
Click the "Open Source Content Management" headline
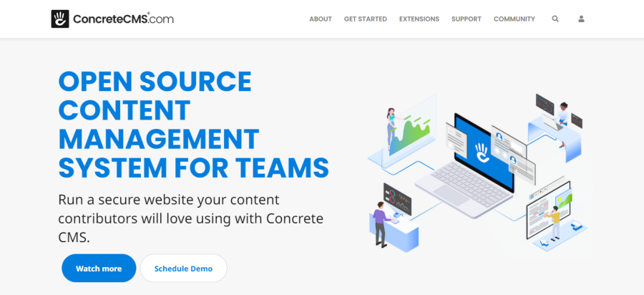193,125
